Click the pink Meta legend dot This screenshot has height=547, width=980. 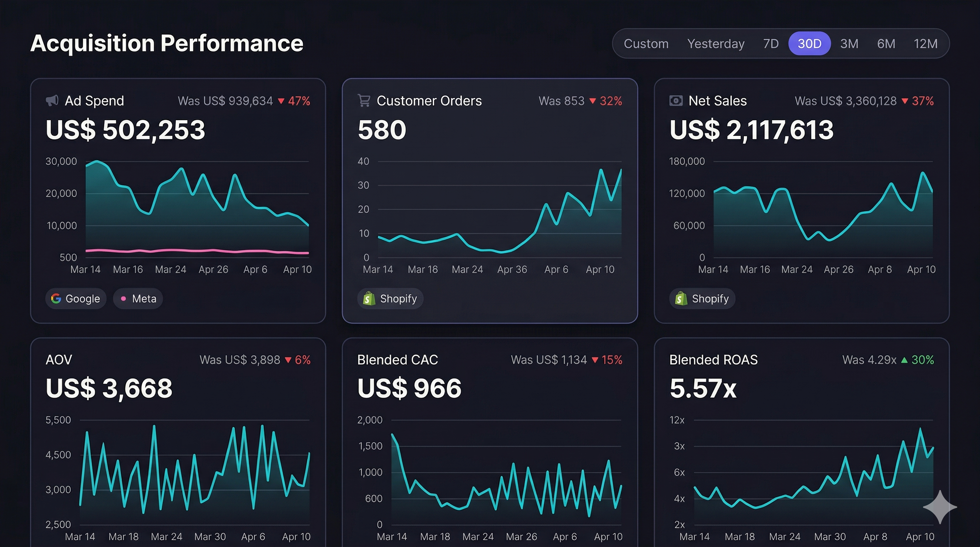point(123,298)
